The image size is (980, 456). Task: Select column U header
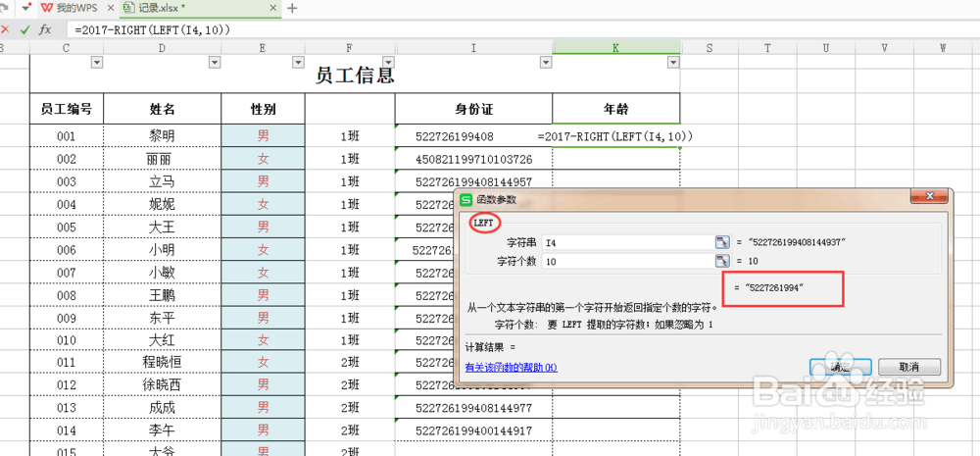tap(825, 47)
